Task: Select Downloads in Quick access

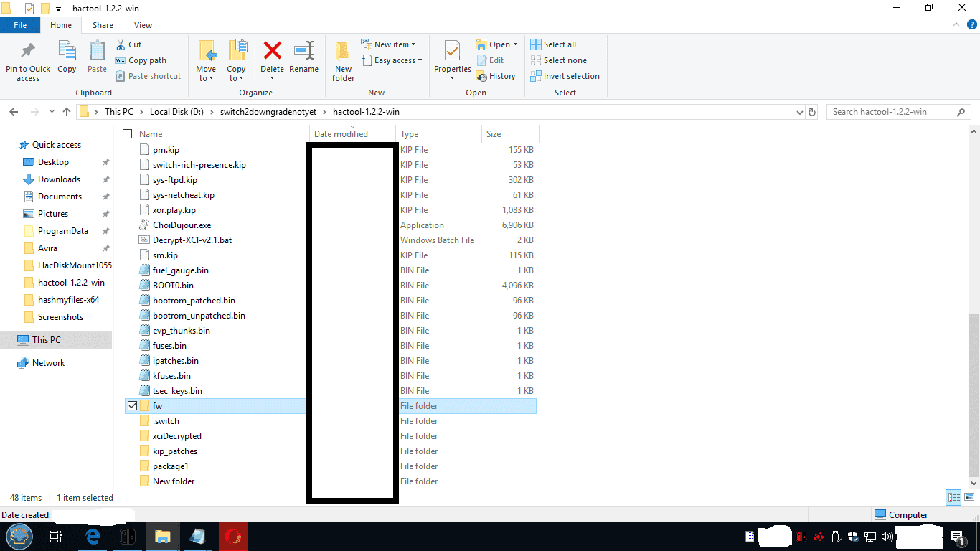Action: [59, 179]
